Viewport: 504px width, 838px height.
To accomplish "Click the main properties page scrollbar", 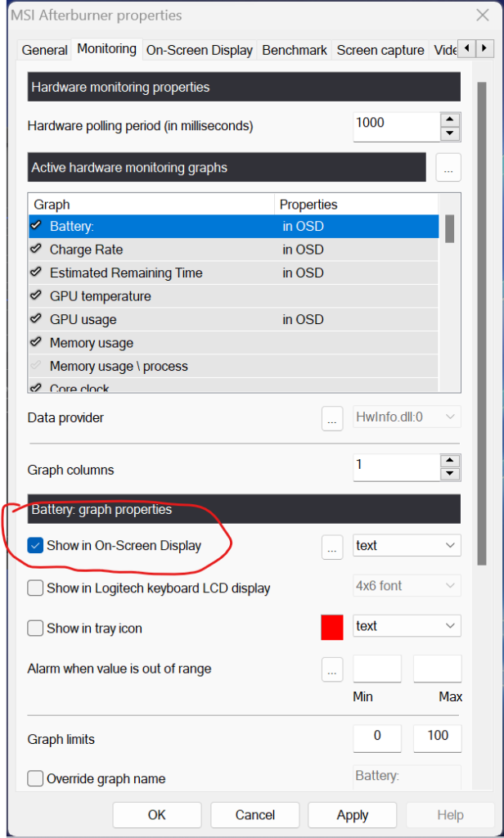I will [x=482, y=323].
